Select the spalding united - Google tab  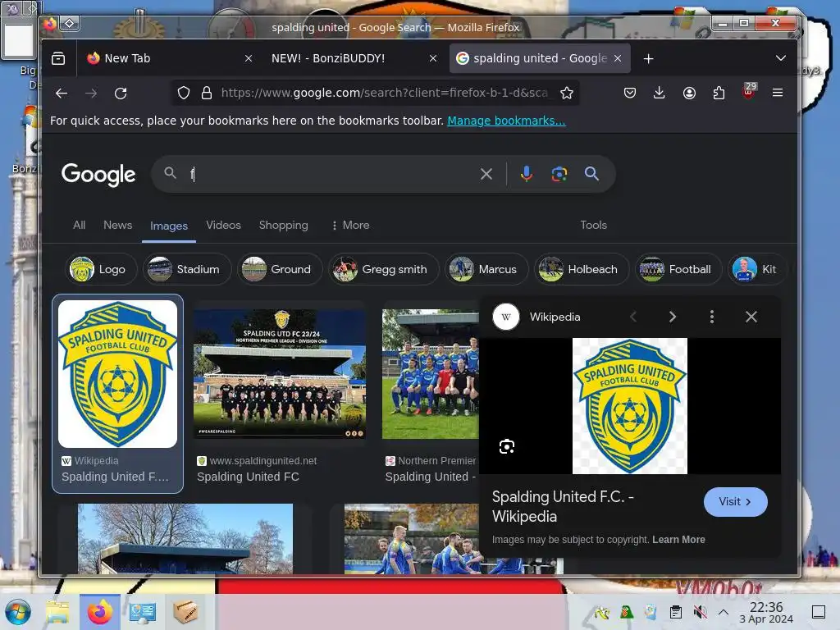[x=540, y=58]
